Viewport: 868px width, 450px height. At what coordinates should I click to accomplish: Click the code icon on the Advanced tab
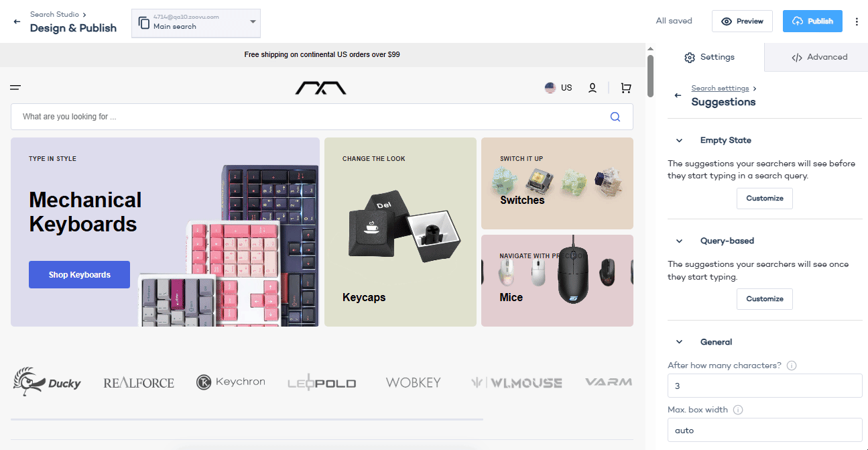(x=798, y=56)
